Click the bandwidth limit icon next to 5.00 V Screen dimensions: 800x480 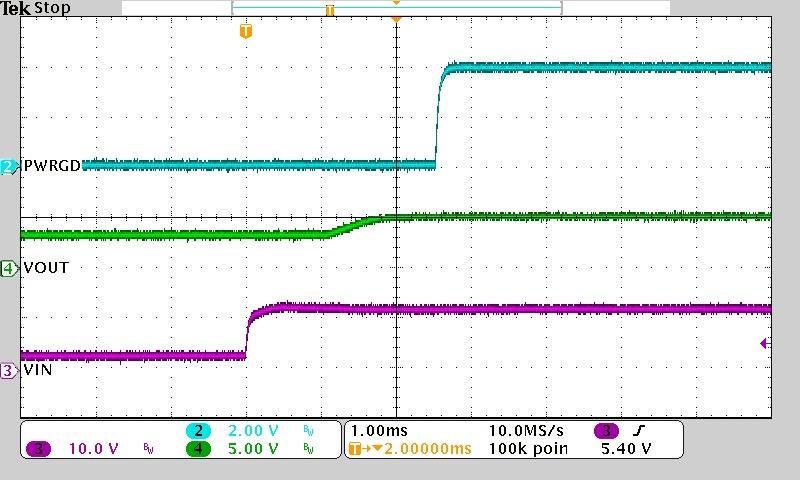307,449
